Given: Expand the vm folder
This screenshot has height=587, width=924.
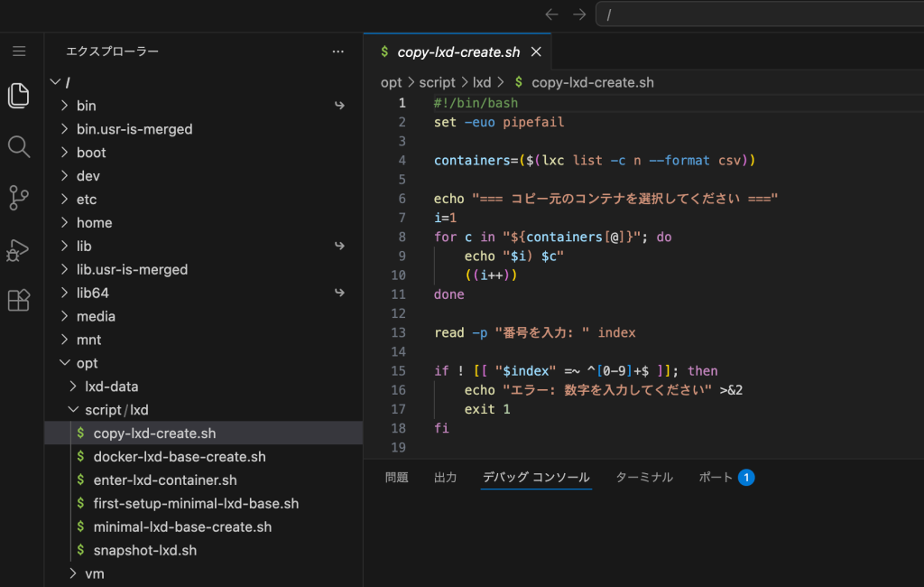Looking at the screenshot, I should click(x=94, y=573).
